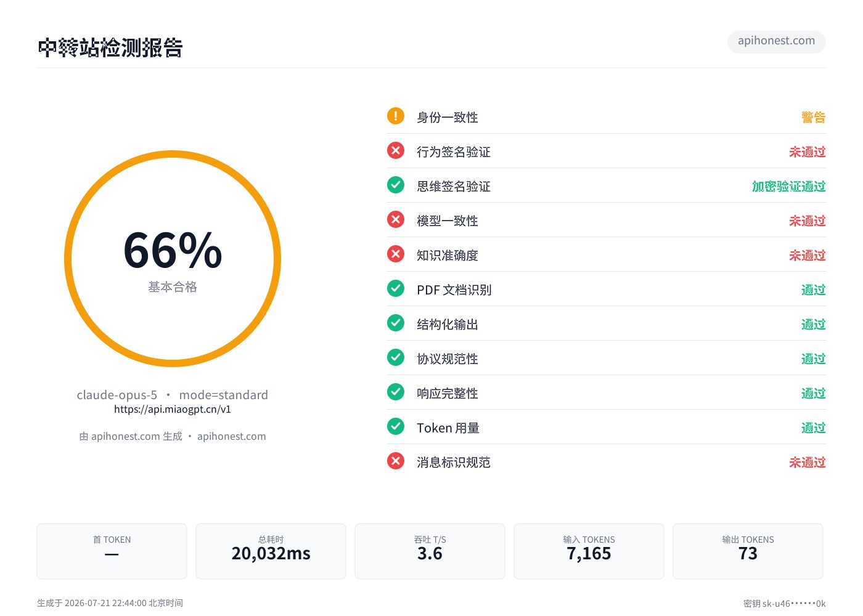Select the 总耗时 20,032ms stat card
This screenshot has height=616, width=863.
[x=271, y=551]
